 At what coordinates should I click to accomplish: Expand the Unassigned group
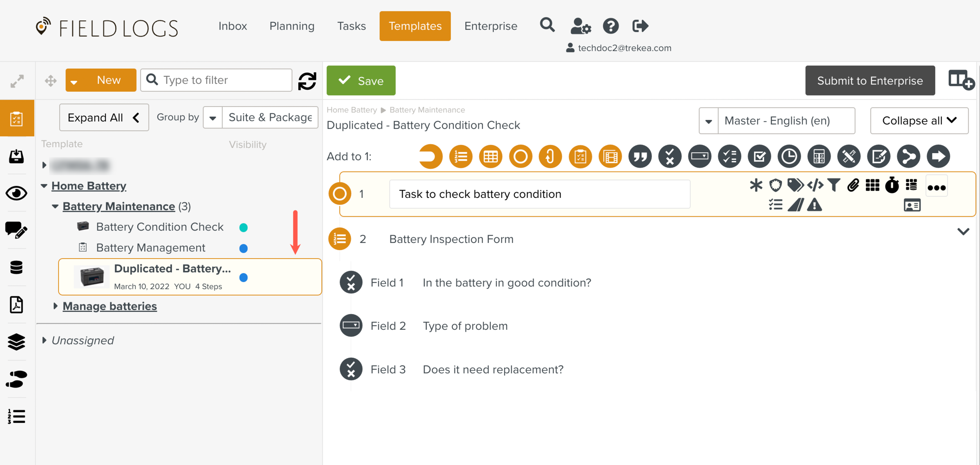coord(44,340)
